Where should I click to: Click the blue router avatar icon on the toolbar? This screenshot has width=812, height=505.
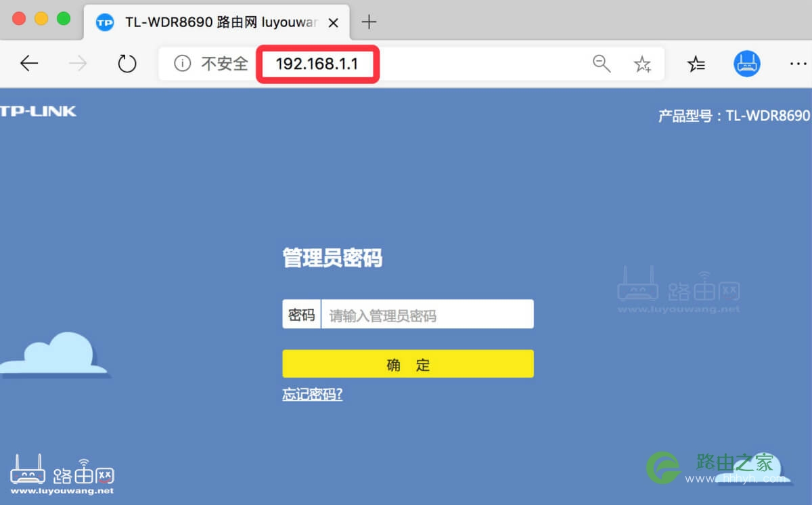pyautogui.click(x=746, y=64)
